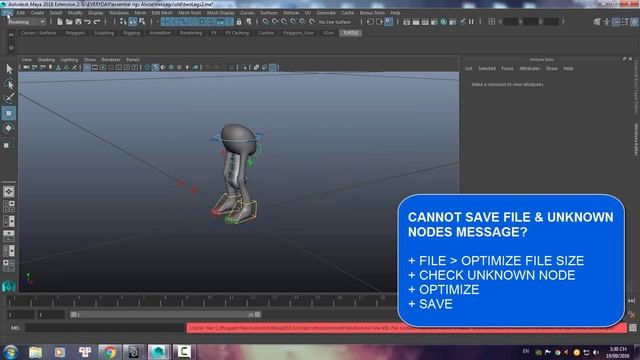This screenshot has width=640, height=360.
Task: Select the Lasso Select tool
Action: (9, 84)
